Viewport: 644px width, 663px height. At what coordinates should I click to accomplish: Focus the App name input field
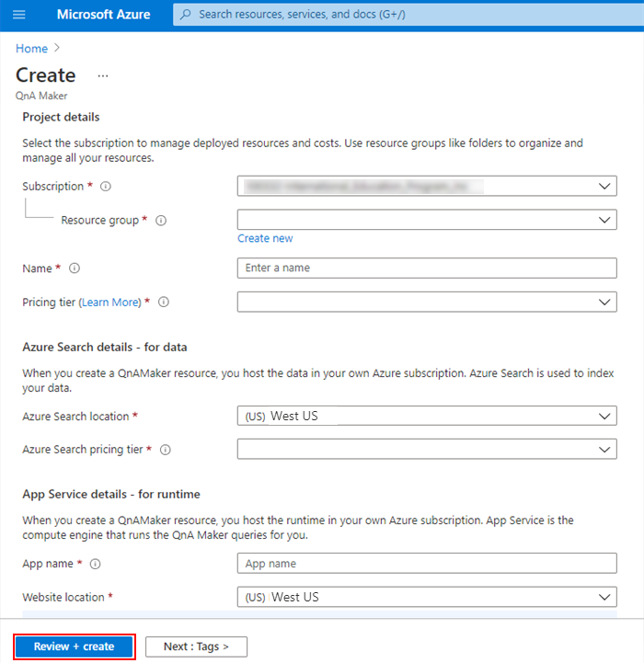427,563
